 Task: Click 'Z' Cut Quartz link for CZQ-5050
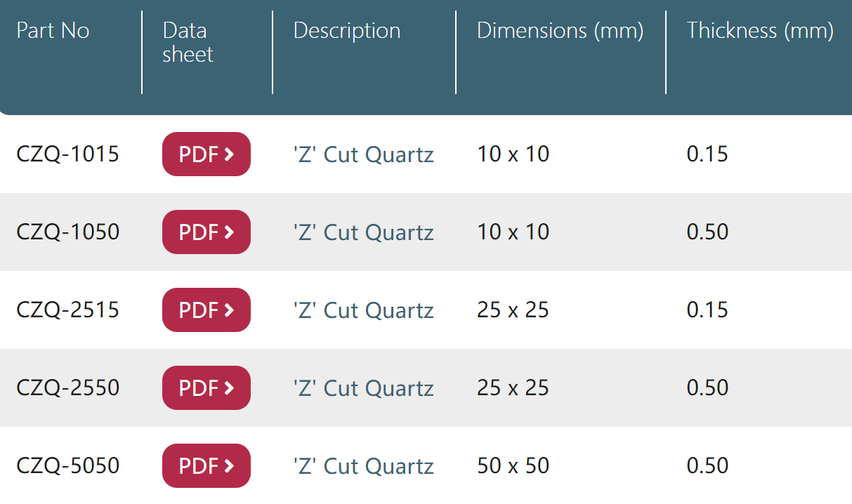[364, 466]
